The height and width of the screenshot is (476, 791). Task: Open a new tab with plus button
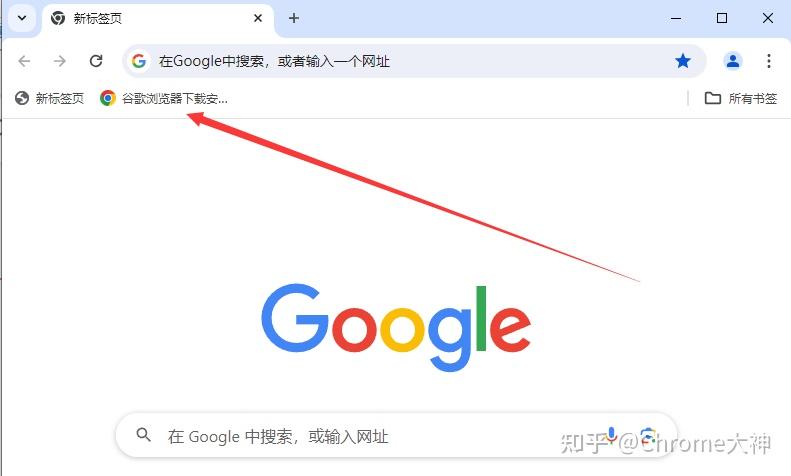[294, 18]
